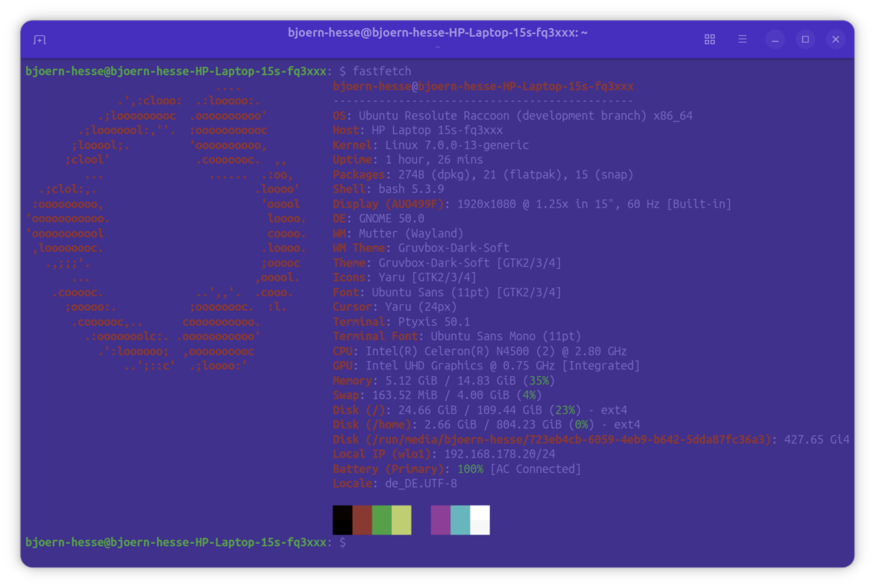
Task: Click the cyan color block
Action: 460,520
